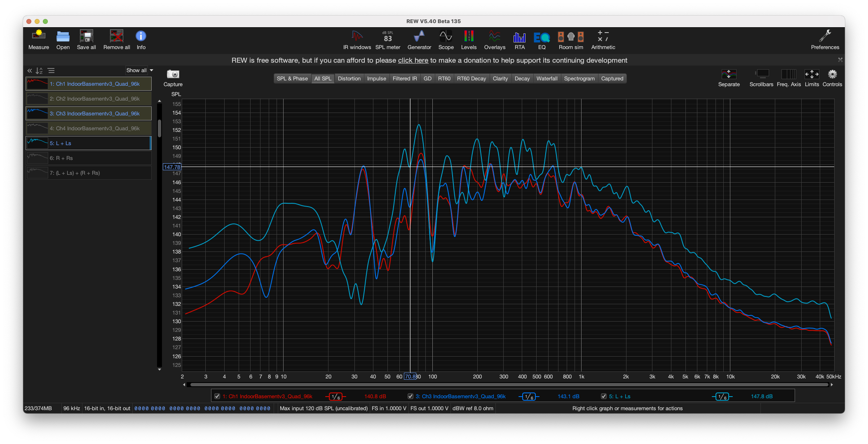Open red 1/6 smoothing selector for Ch1
The width and height of the screenshot is (868, 444).
[336, 397]
